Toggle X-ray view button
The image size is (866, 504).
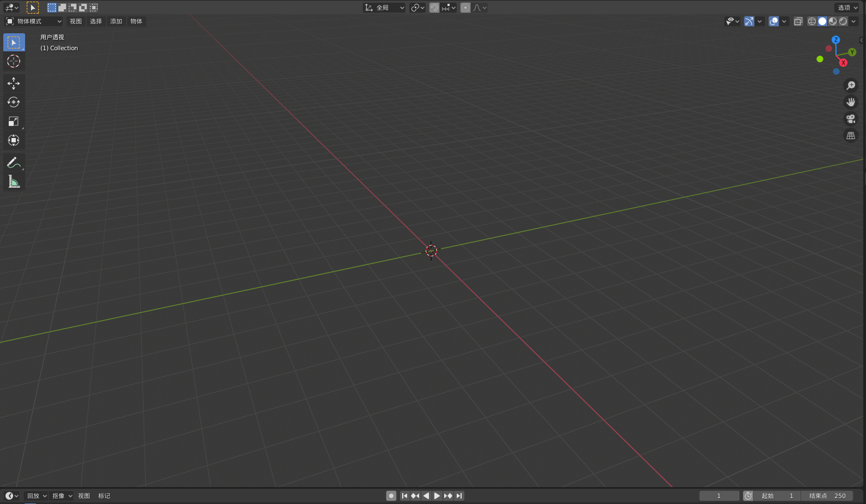point(798,21)
